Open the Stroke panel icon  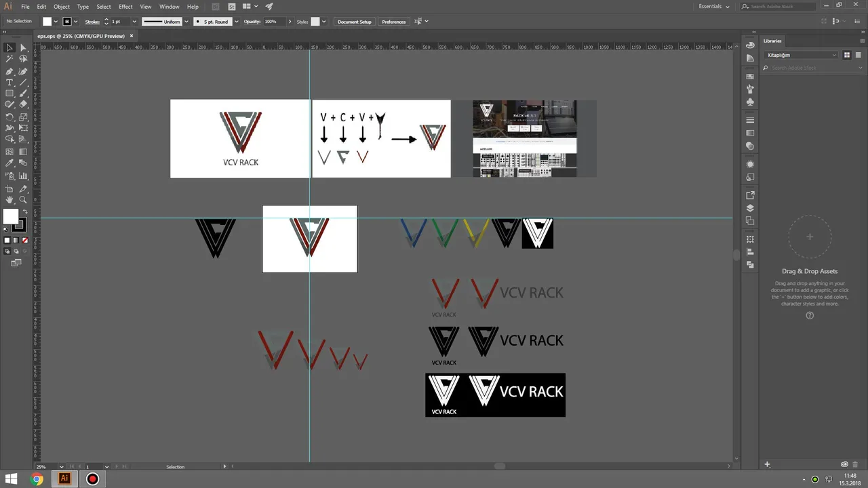coord(750,120)
